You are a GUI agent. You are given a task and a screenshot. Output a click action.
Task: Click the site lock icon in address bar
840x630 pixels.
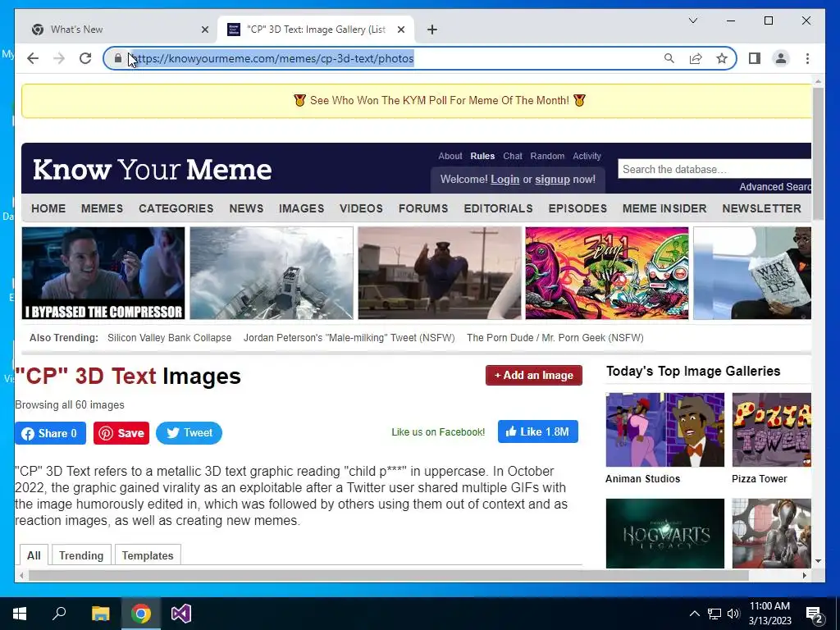point(118,58)
